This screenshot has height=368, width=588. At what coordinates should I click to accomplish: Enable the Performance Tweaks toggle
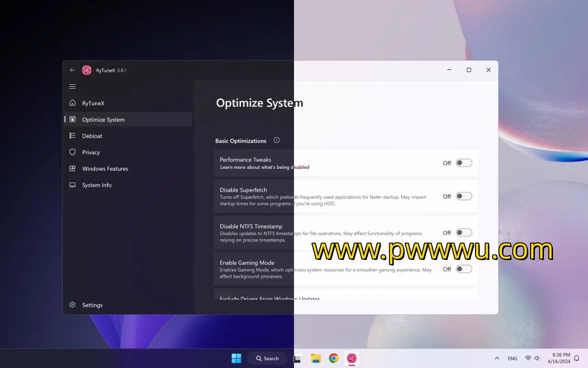464,163
